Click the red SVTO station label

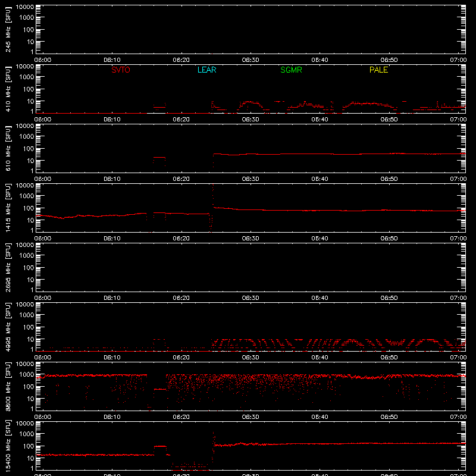[121, 70]
